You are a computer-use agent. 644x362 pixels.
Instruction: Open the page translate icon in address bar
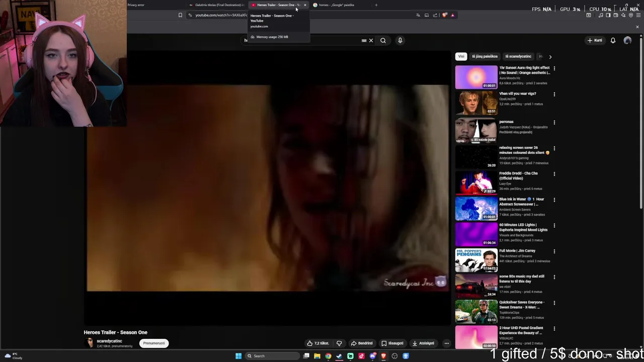(x=418, y=15)
